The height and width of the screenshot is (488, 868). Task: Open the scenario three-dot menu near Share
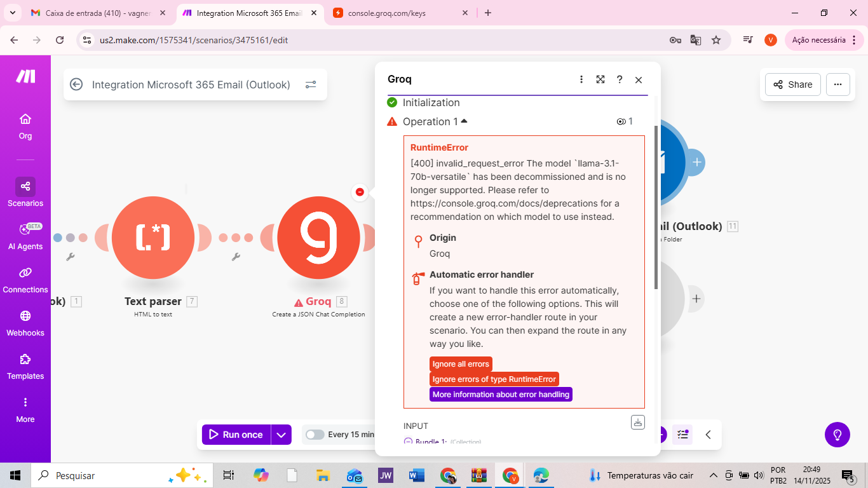(x=838, y=85)
